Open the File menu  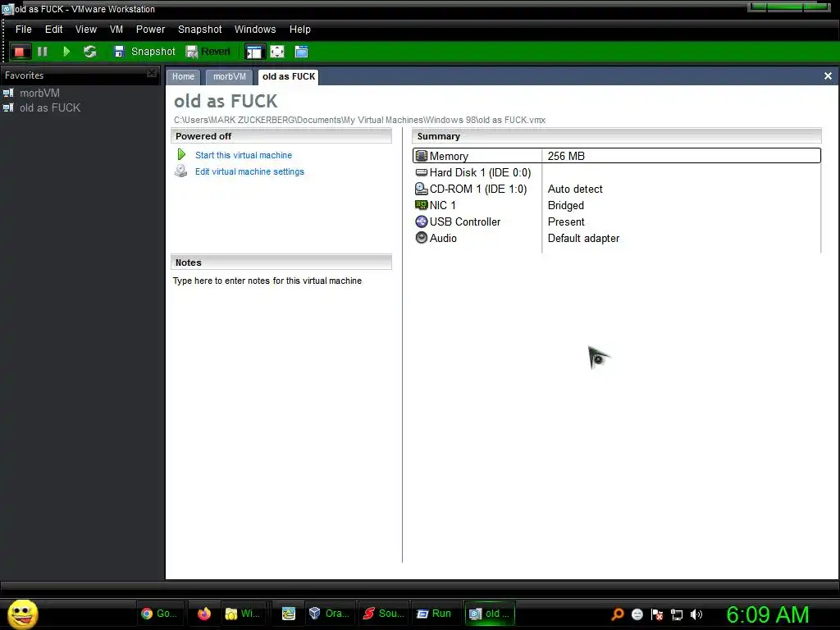(24, 30)
